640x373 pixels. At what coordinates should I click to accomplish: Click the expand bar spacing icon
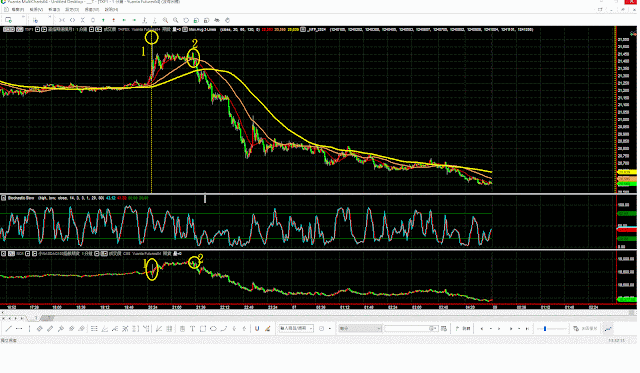click(x=72, y=20)
